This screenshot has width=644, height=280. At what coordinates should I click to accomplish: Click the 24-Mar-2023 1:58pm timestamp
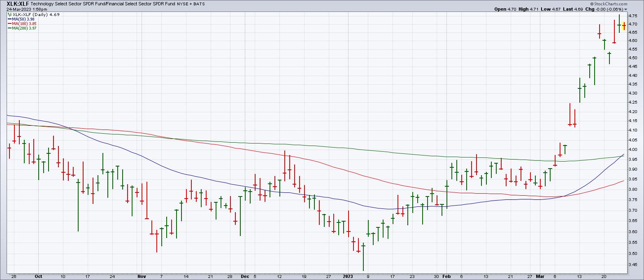(20, 9)
